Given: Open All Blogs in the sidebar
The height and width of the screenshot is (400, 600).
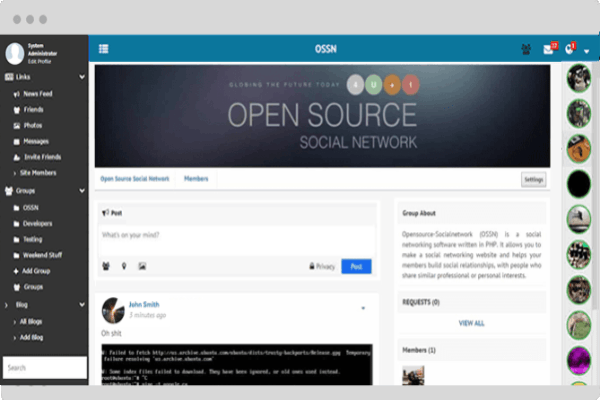Looking at the screenshot, I should click(x=31, y=322).
